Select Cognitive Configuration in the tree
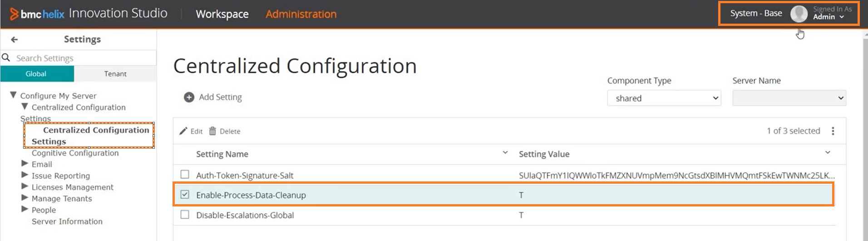868x241 pixels. click(75, 153)
